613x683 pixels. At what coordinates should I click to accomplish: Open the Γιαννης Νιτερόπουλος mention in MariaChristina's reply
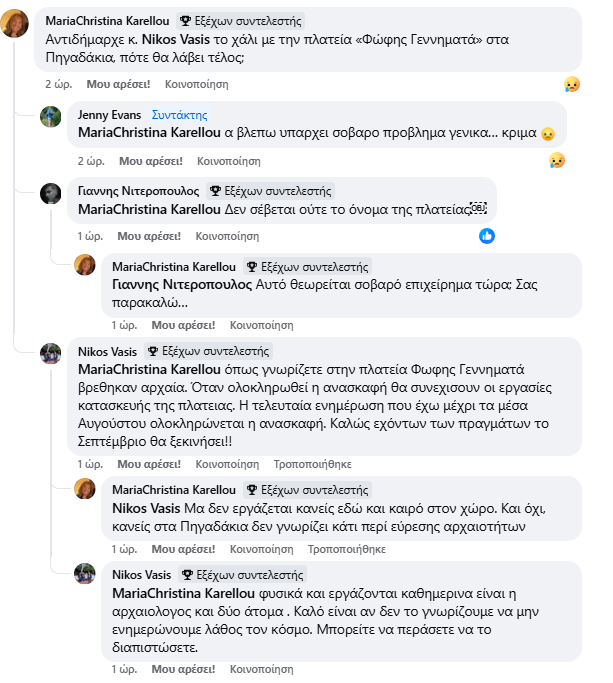coord(180,285)
